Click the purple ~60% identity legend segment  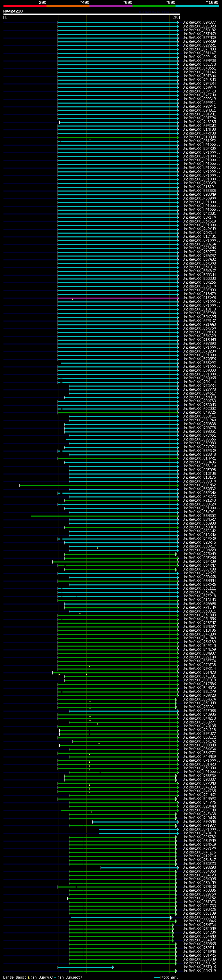point(111,6)
